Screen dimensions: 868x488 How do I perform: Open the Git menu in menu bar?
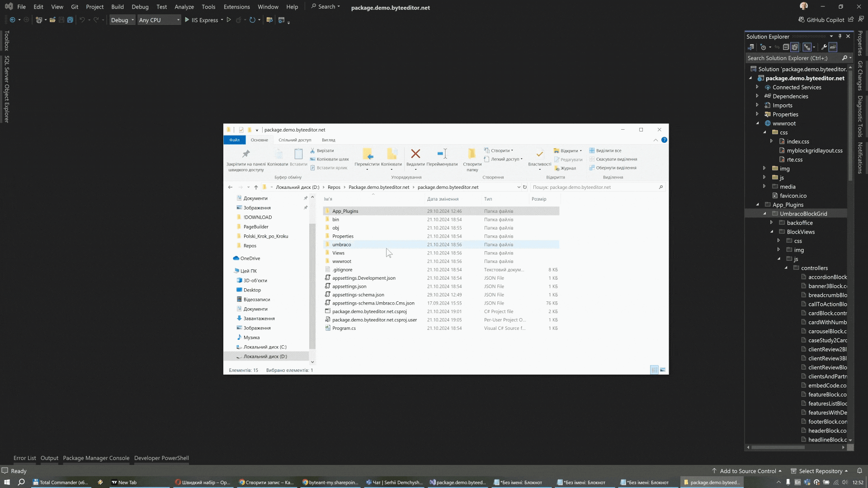(x=74, y=7)
